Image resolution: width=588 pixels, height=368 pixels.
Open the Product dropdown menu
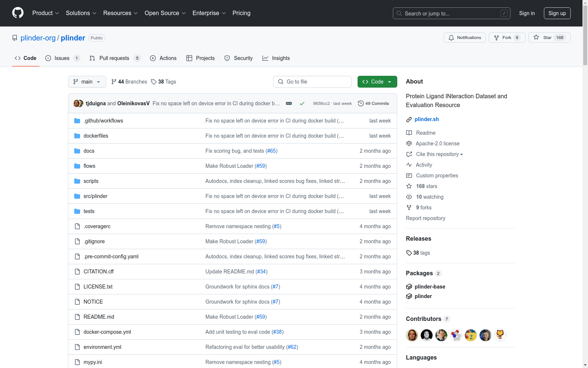click(x=46, y=13)
